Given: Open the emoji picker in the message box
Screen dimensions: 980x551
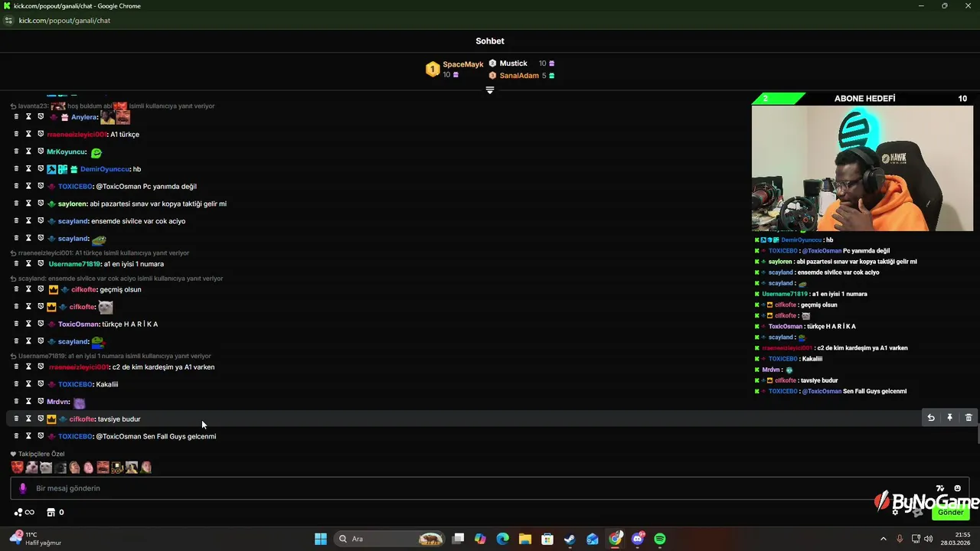Looking at the screenshot, I should [x=957, y=488].
